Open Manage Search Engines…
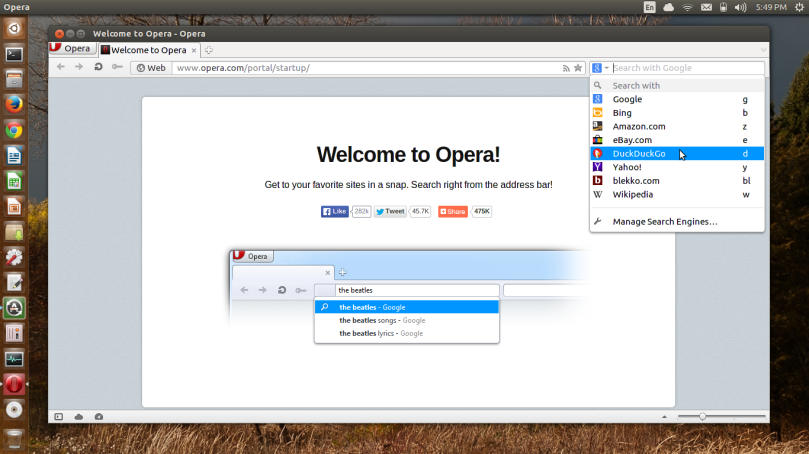809x454 pixels. (677, 221)
